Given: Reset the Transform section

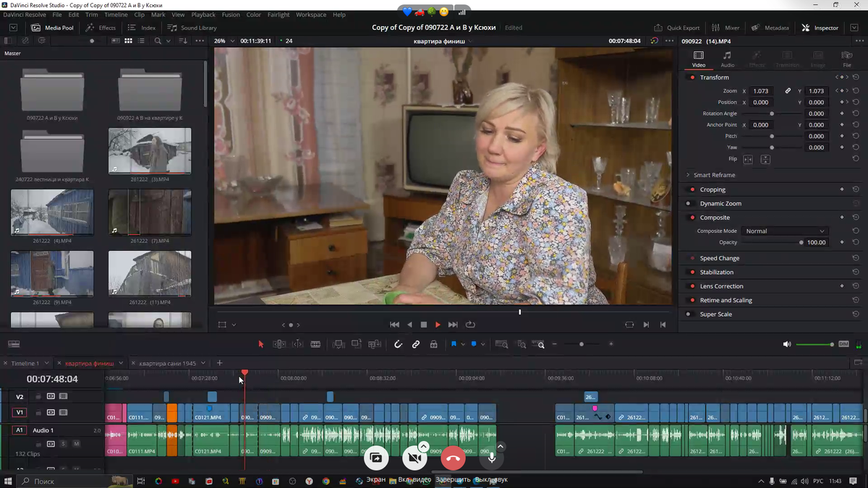Looking at the screenshot, I should point(856,77).
